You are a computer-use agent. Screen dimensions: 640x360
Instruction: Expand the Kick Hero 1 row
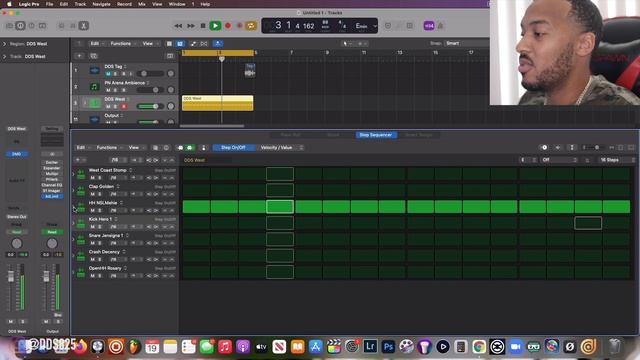click(x=74, y=223)
